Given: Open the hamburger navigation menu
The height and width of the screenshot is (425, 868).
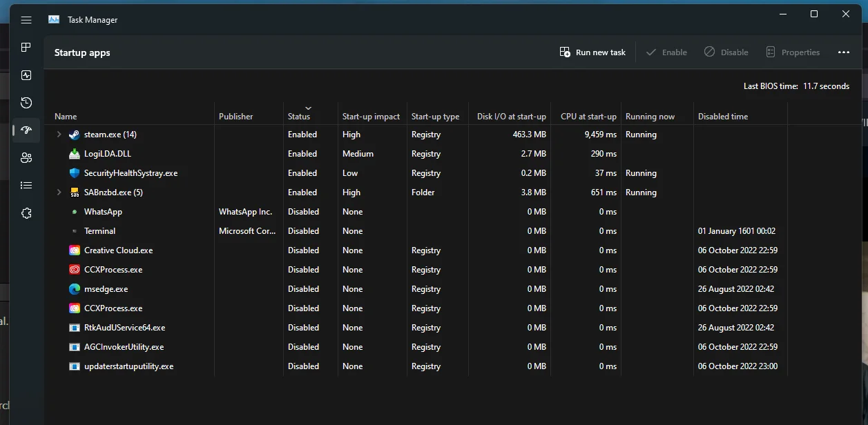Looking at the screenshot, I should 26,20.
